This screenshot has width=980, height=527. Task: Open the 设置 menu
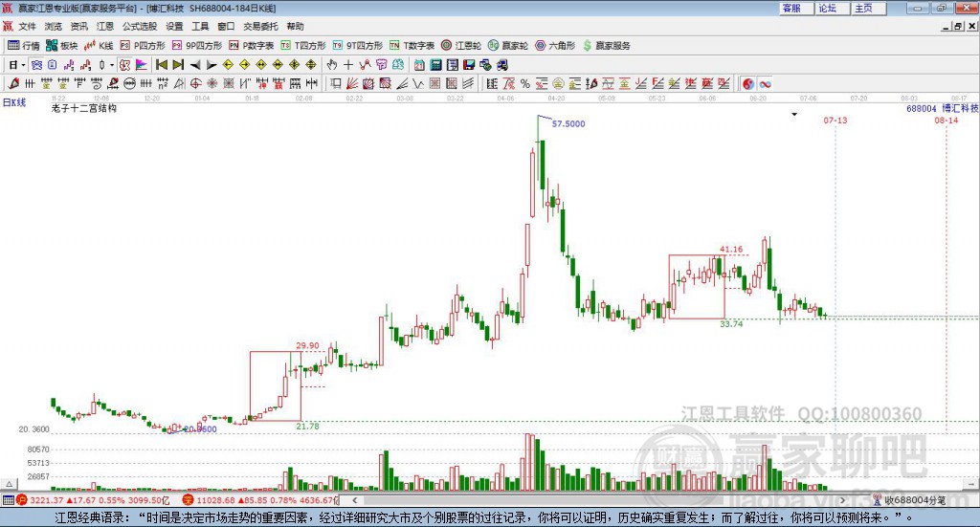click(174, 26)
